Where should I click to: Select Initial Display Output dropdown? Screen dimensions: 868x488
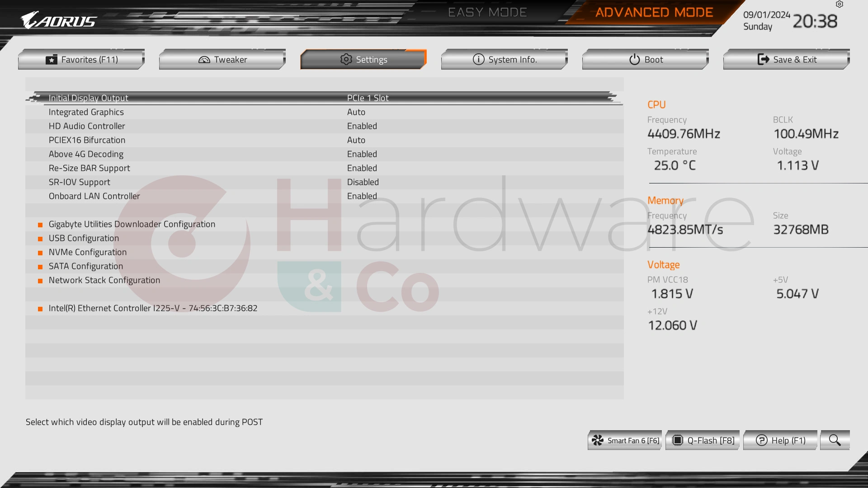click(x=368, y=98)
